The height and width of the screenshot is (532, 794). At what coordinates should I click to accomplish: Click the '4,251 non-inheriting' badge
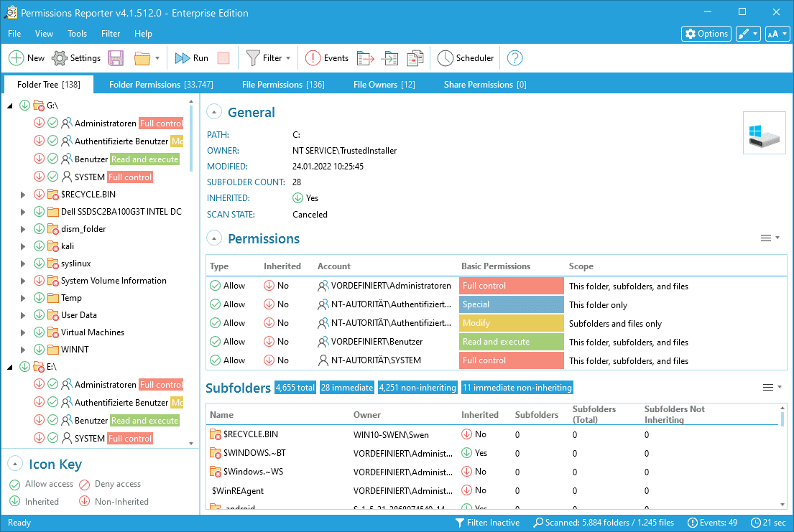point(417,388)
